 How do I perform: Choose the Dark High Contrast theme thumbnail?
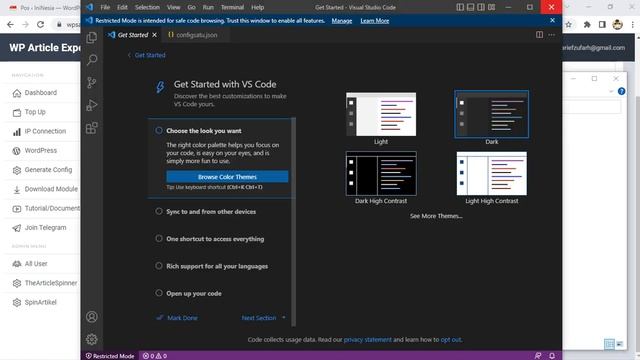[x=381, y=173]
